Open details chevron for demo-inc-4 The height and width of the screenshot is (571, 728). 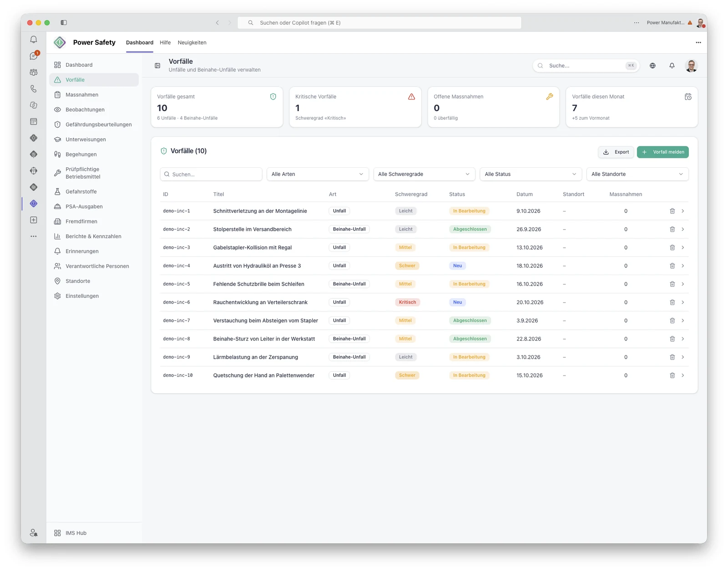tap(682, 265)
